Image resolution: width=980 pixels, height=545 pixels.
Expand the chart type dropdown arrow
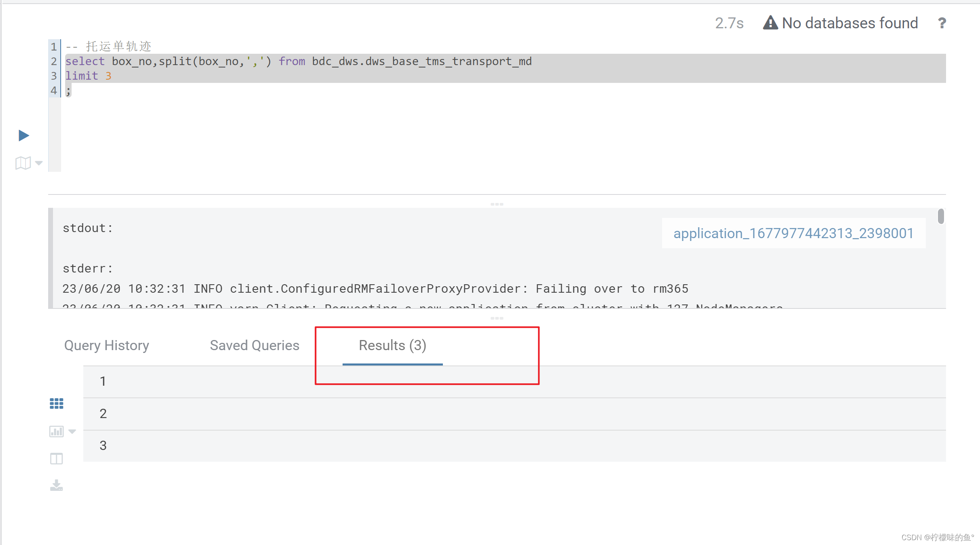[x=72, y=431]
